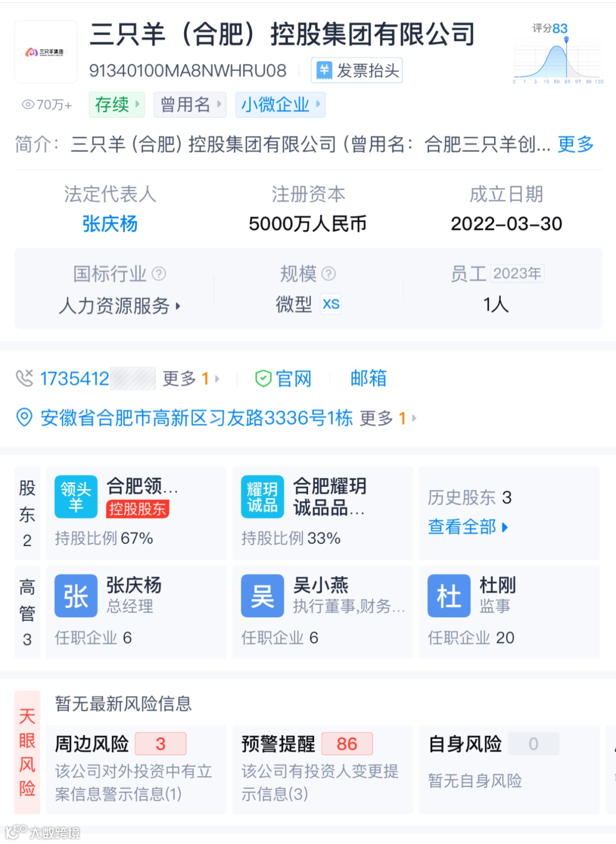Tap the 吴 avatar icon

coord(262,596)
